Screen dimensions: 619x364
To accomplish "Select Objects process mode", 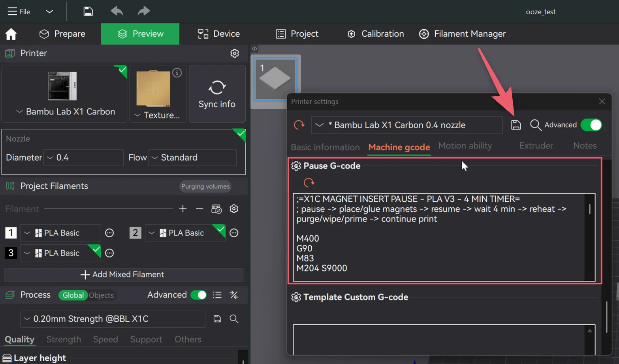I will click(x=101, y=295).
